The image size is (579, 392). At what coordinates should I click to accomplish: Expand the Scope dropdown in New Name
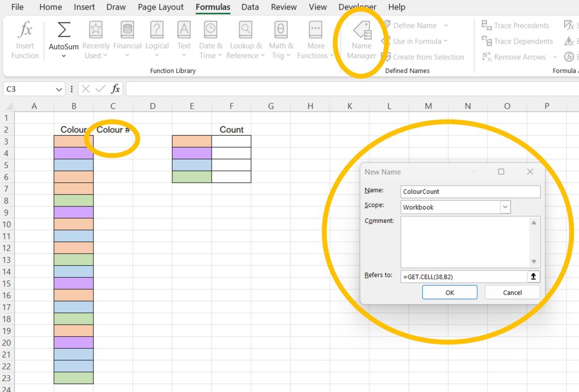click(x=505, y=208)
